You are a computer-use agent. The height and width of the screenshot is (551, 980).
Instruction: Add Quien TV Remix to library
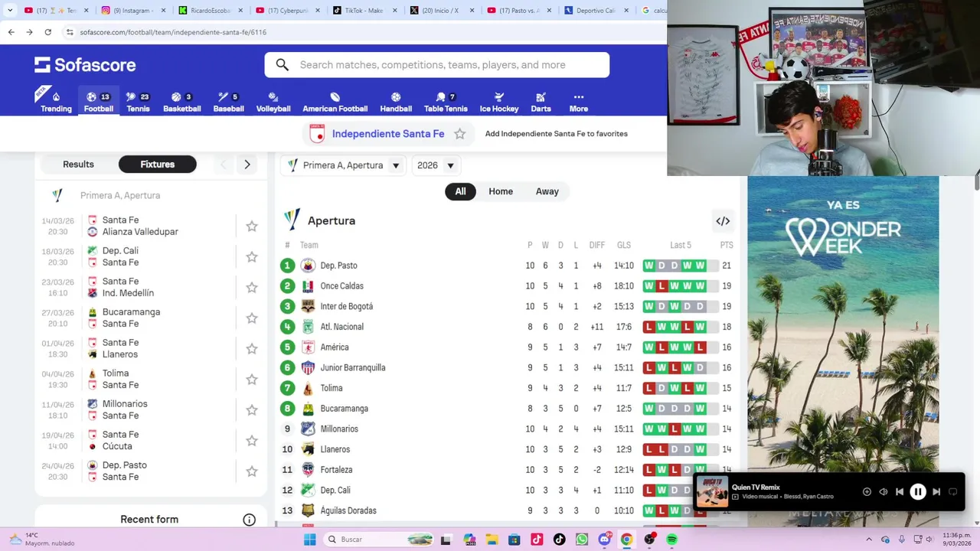[867, 492]
